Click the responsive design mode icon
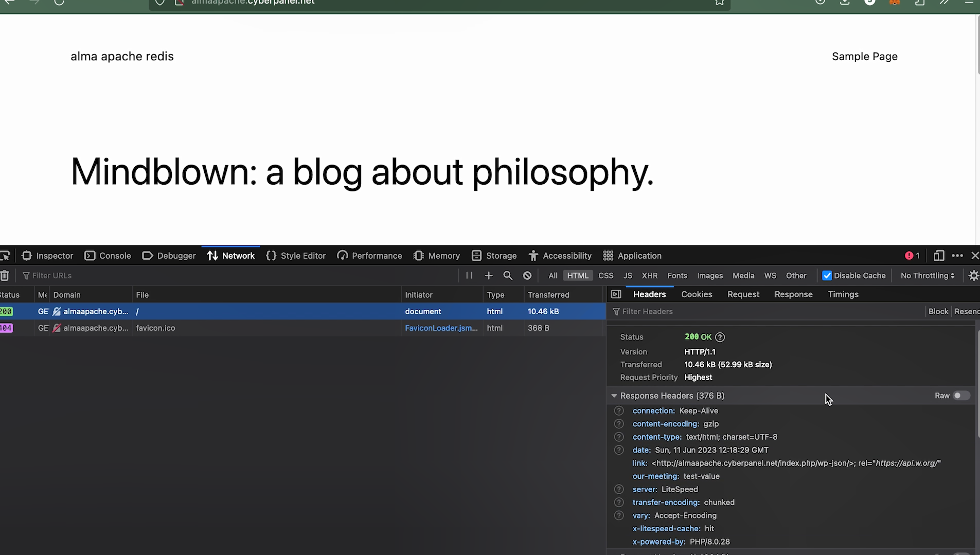Viewport: 980px width, 555px height. tap(938, 256)
